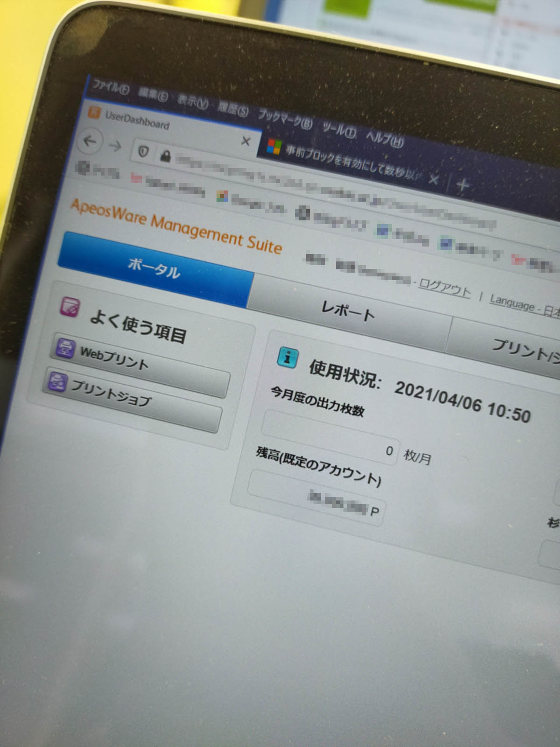Open the ファイル(F) menu
This screenshot has height=747, width=560.
111,87
